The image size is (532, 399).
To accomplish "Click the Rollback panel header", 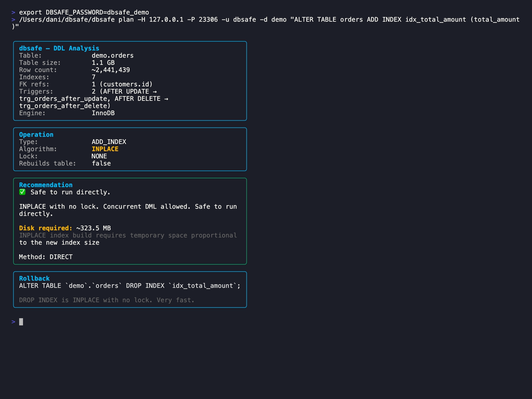I will [x=33, y=278].
